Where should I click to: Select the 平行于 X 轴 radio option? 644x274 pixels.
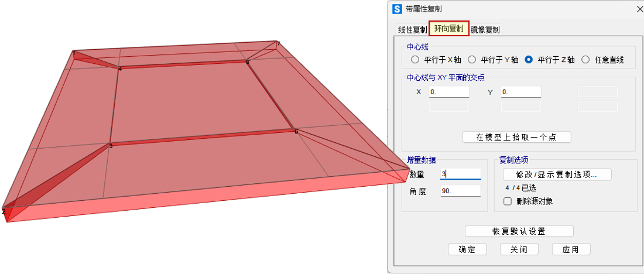click(x=415, y=60)
